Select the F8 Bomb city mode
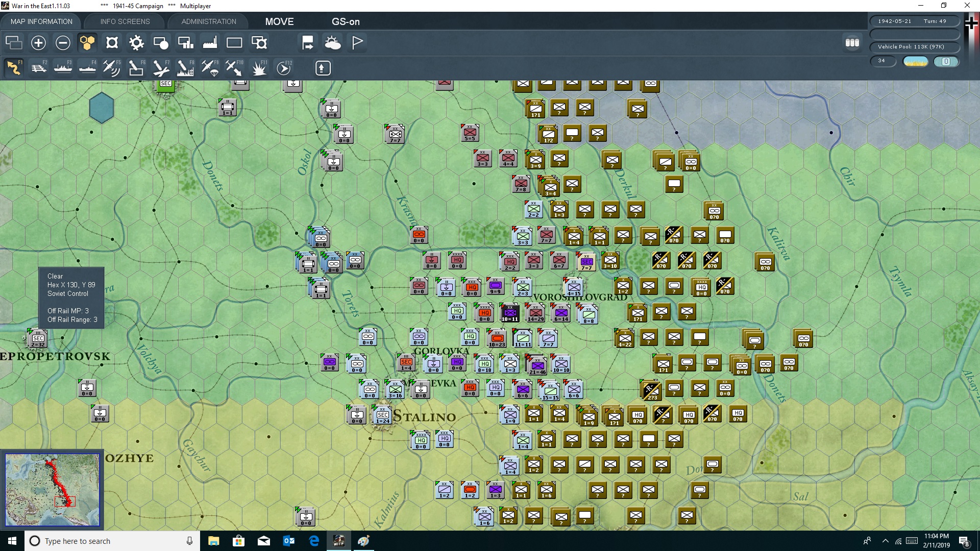The height and width of the screenshot is (551, 980). (x=185, y=68)
